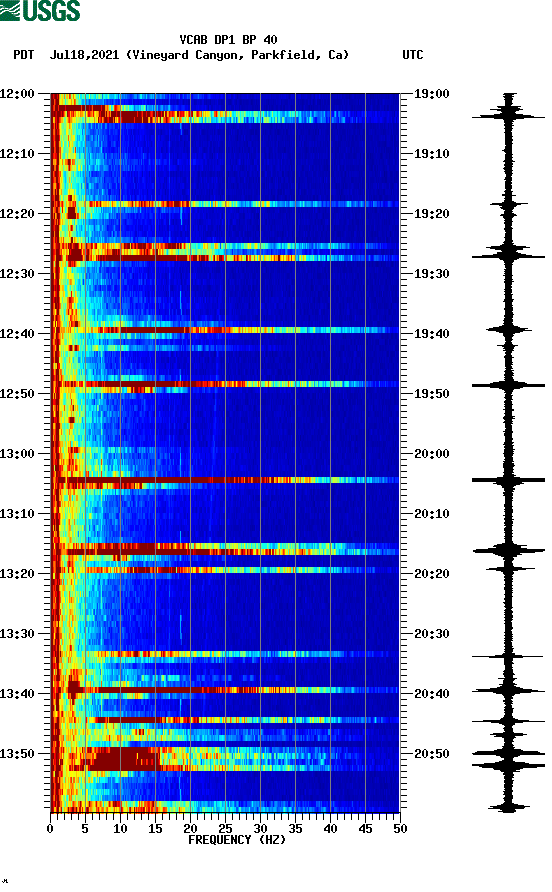Click the 25 Hz tick label
Image resolution: width=552 pixels, height=892 pixels.
(x=225, y=829)
